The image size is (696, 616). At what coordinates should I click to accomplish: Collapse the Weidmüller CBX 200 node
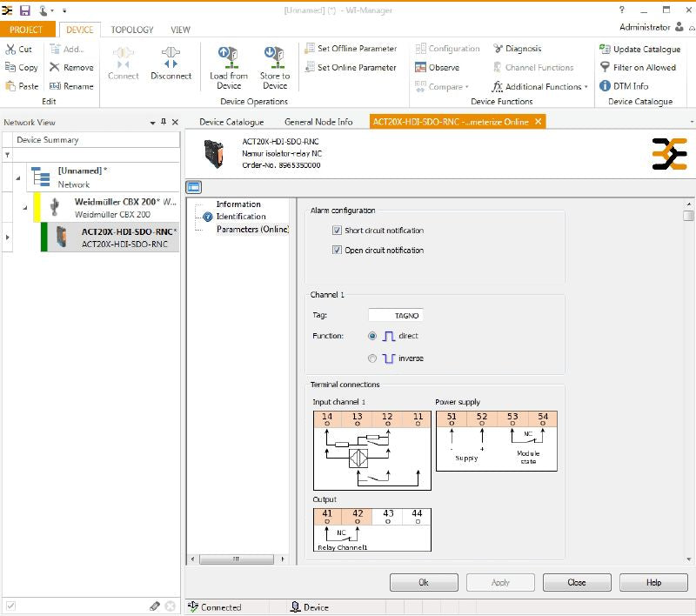click(25, 207)
